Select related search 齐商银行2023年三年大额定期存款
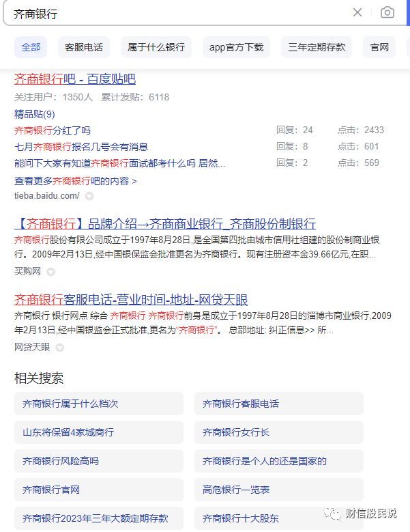 point(99,518)
